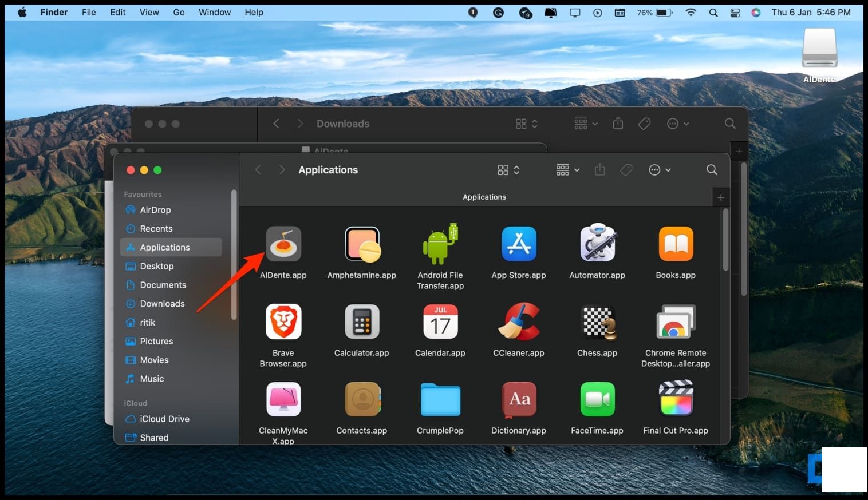Open the group-by dropdown in Downloads window
868x500 pixels.
586,124
